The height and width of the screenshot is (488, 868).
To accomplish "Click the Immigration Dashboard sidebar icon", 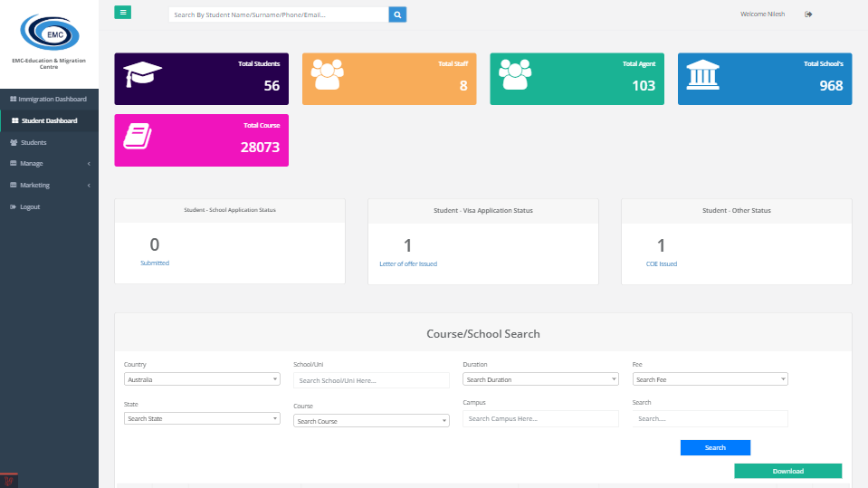I will tap(14, 100).
